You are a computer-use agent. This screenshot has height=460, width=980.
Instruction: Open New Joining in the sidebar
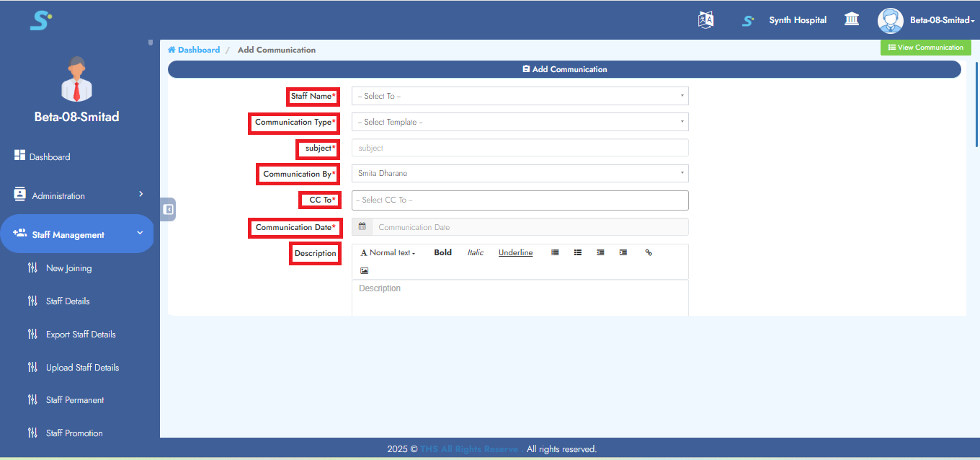tap(68, 268)
